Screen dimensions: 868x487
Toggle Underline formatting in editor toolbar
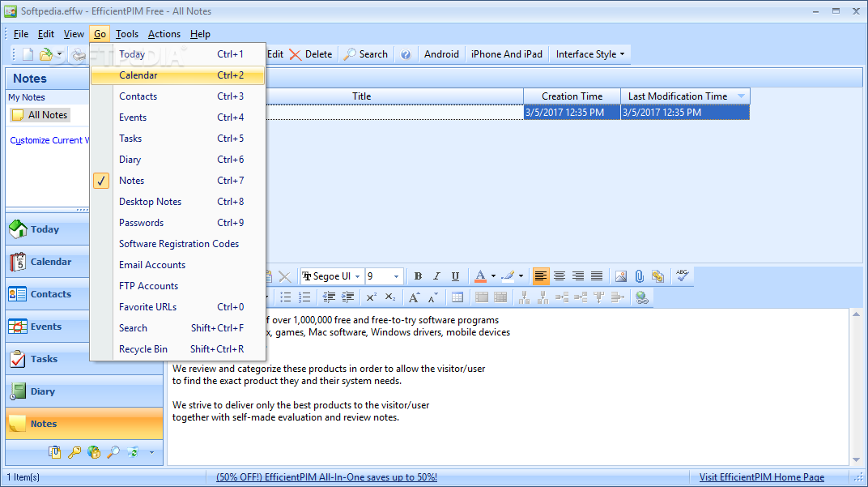455,276
